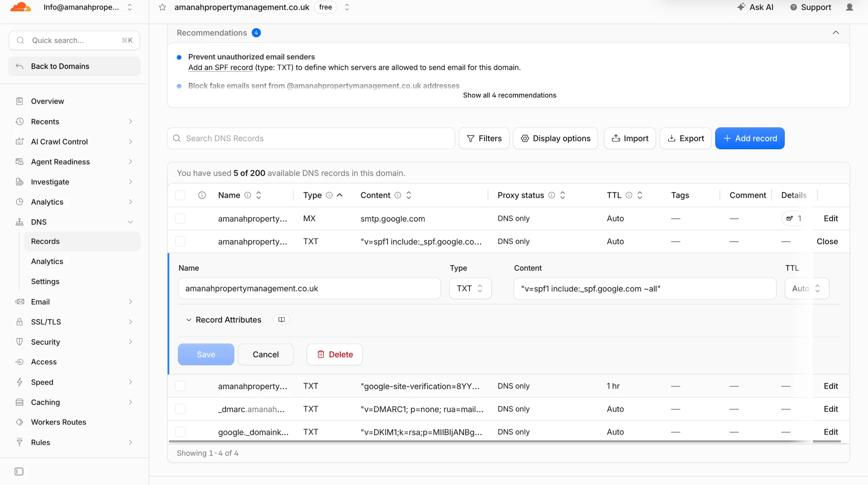Click info icon next to Type column
Screen dimensions: 868x485
click(x=329, y=195)
